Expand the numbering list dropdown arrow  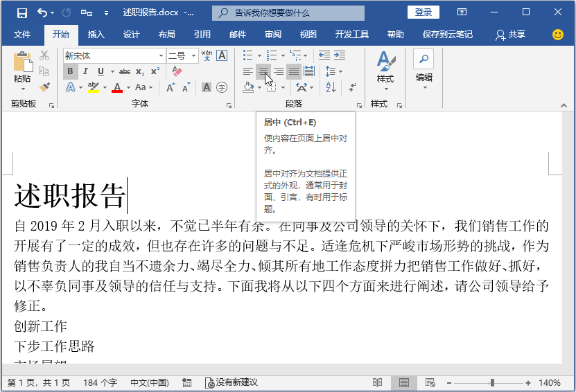283,56
